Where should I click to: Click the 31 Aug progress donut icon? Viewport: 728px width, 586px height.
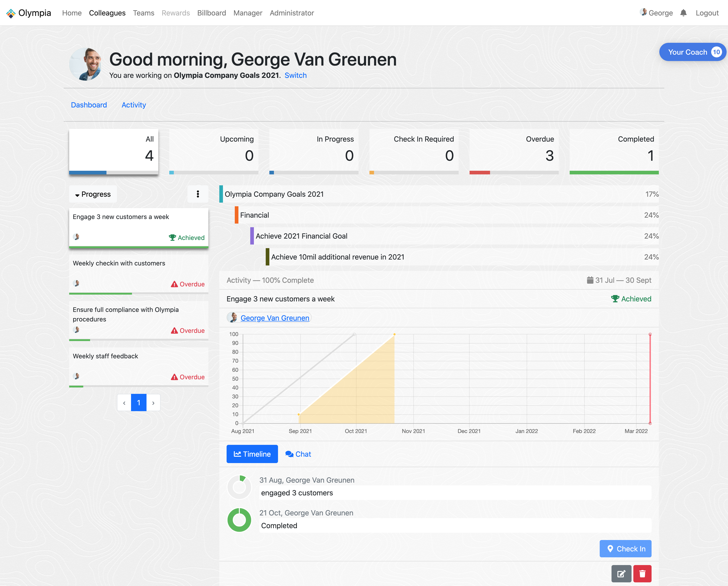(x=239, y=487)
